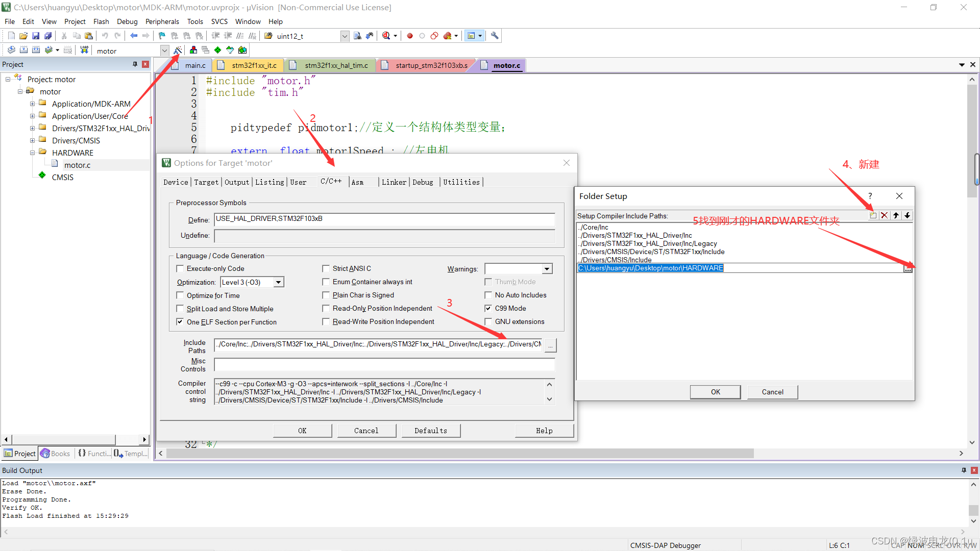Screen dimensions: 980x551
Task: Add a new include path in Folder Setup
Action: pos(873,215)
